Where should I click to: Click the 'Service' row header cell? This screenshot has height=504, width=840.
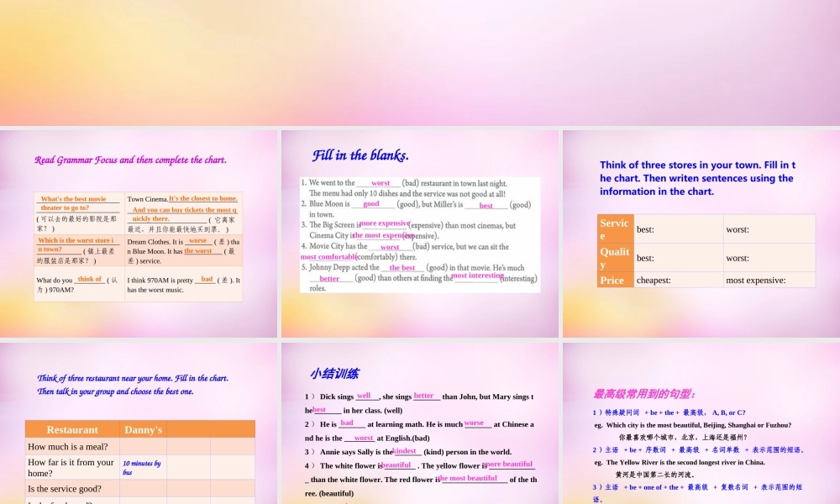[x=615, y=229]
